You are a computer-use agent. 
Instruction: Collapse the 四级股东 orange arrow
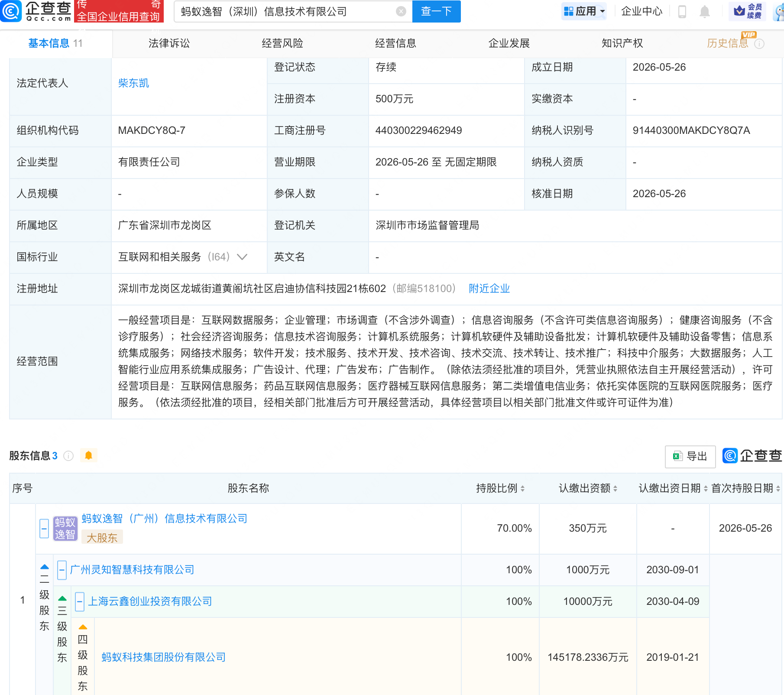pyautogui.click(x=83, y=627)
